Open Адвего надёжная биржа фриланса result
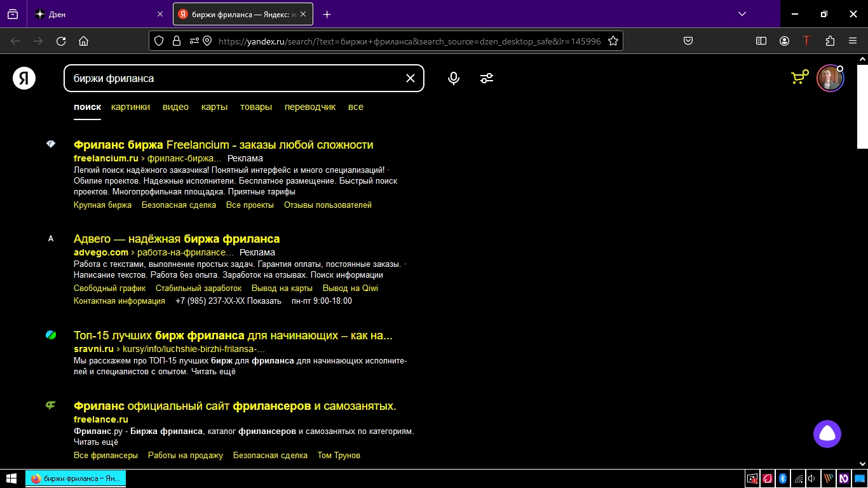This screenshot has height=488, width=868. 177,239
